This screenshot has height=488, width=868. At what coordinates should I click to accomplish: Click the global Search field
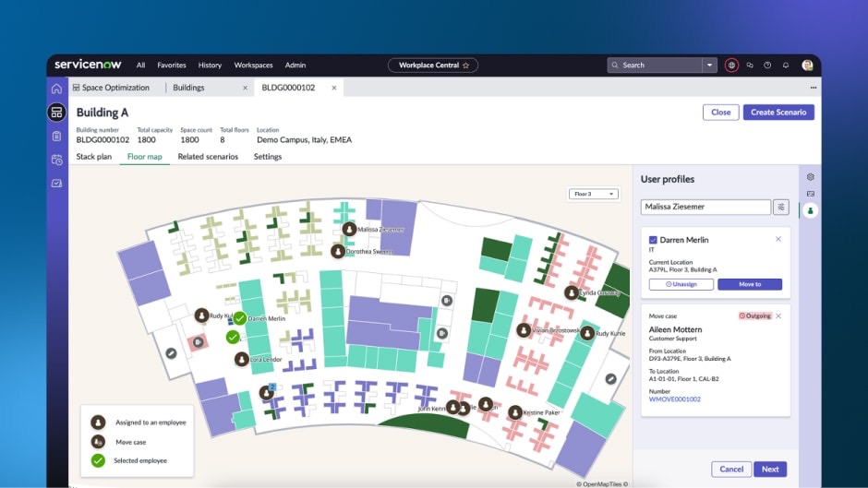655,65
